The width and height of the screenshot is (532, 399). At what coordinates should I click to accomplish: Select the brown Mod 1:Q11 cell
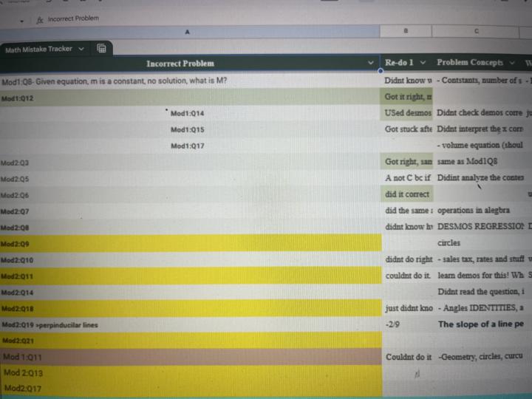[191, 357]
